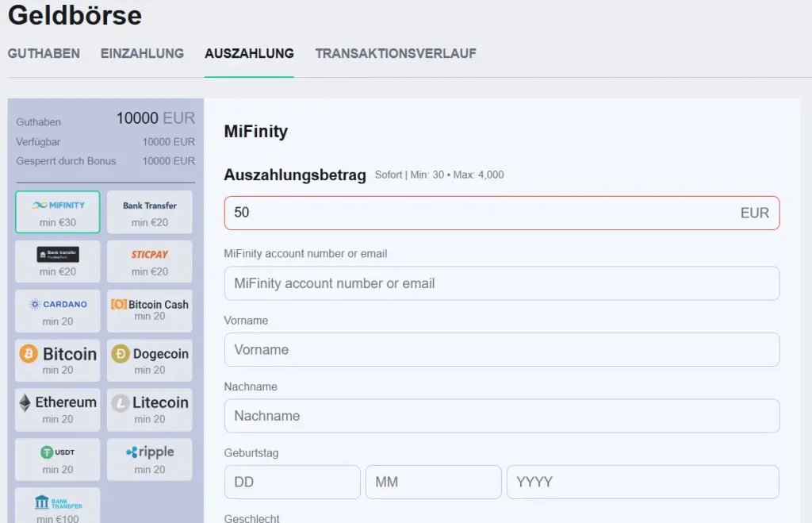Screen dimensions: 812x523
Task: Click the Gesperrt durch Bonus label
Action: 66,161
